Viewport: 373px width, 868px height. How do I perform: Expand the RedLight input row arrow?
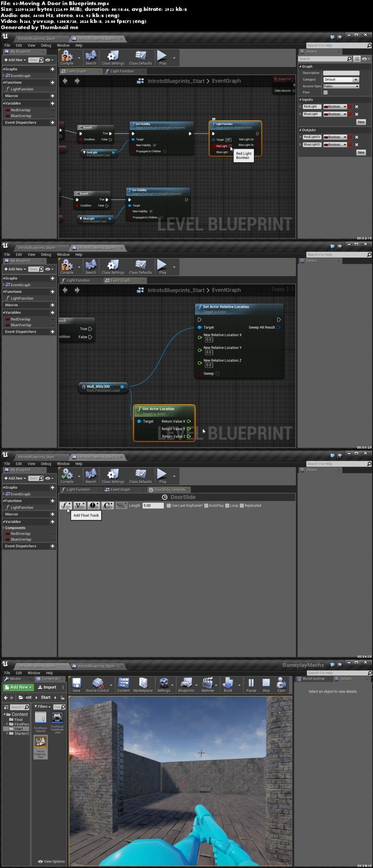pos(301,107)
